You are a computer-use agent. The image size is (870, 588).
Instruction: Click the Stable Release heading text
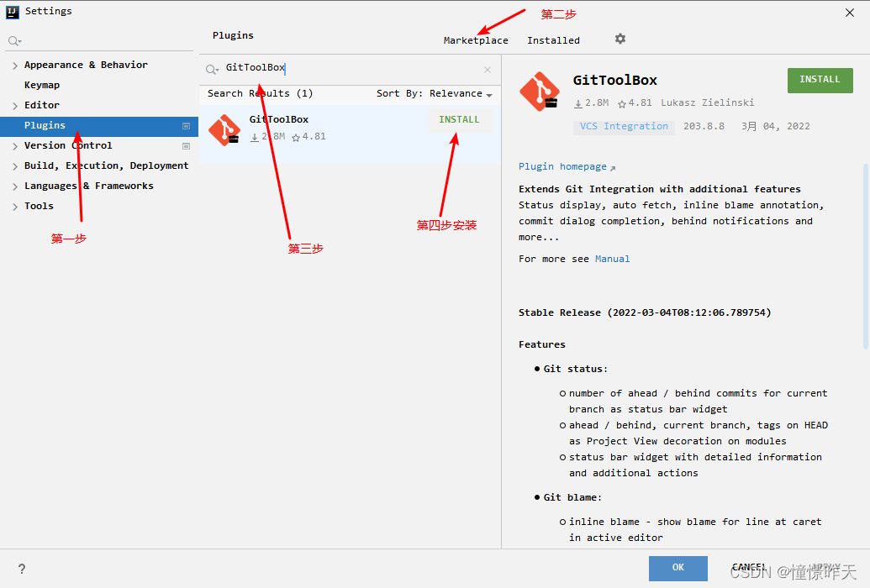(645, 312)
